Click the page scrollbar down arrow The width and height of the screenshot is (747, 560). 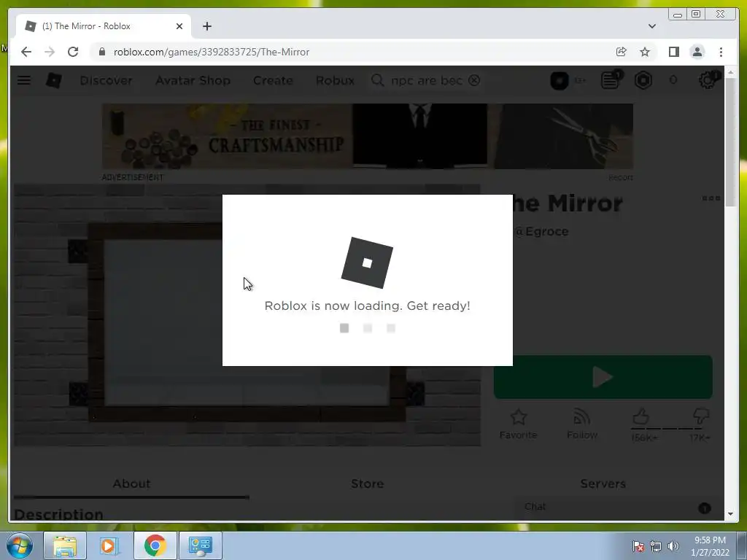(x=730, y=514)
